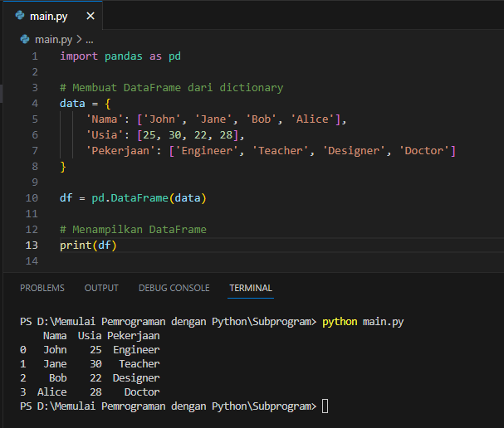Click the 'Pekerjaan' key in the dictionary
Screen dimensions: 504x428
[121, 151]
